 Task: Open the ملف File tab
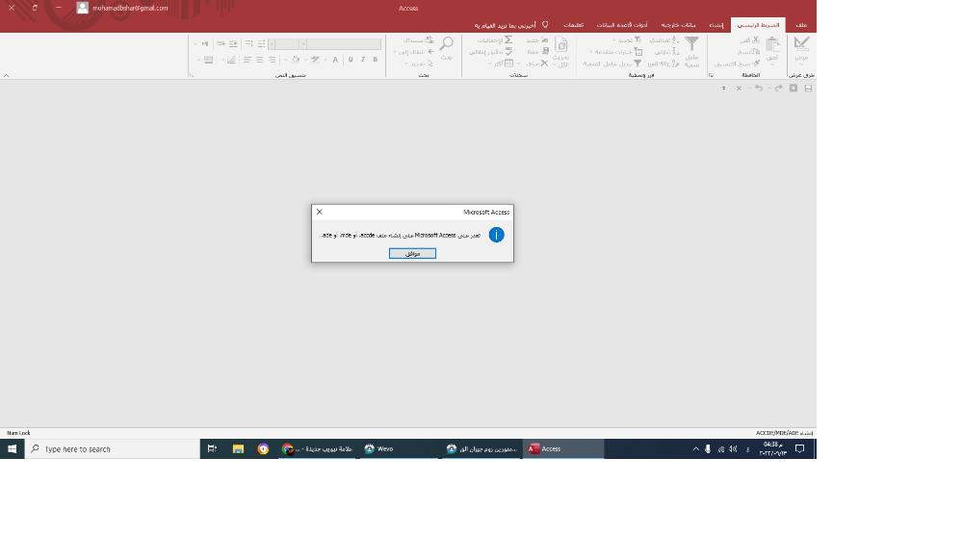801,25
